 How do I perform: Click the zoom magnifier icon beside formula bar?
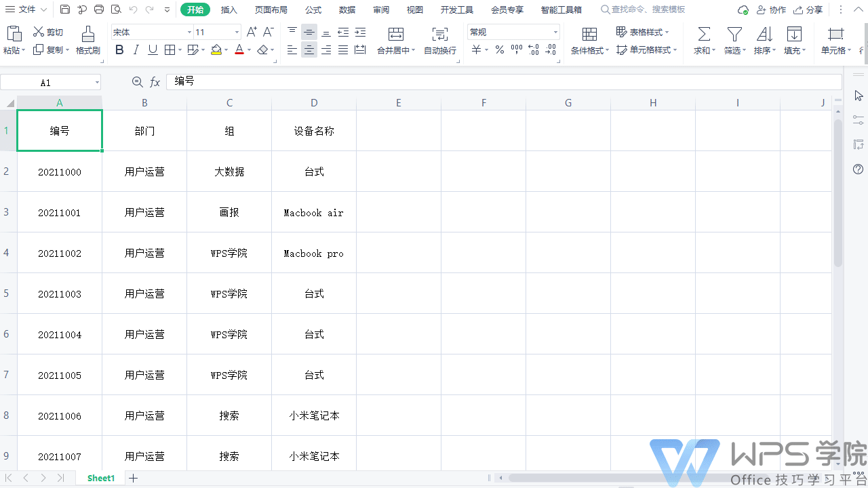pyautogui.click(x=137, y=82)
